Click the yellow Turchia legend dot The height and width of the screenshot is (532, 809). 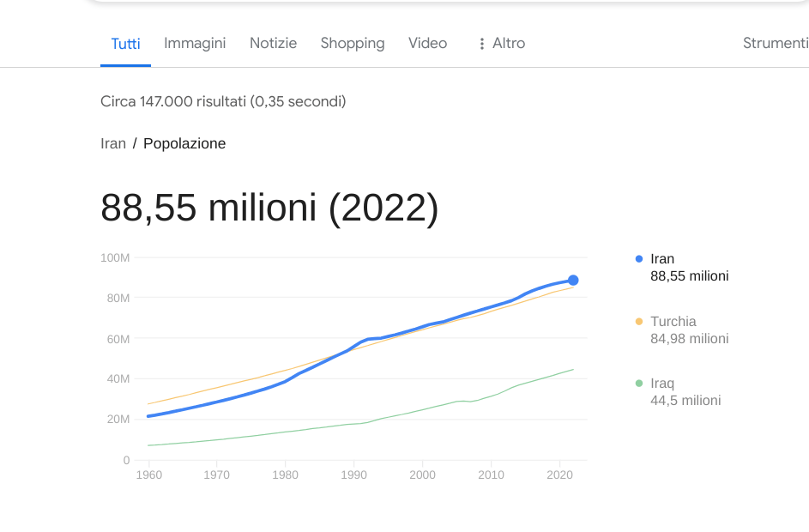click(x=639, y=322)
